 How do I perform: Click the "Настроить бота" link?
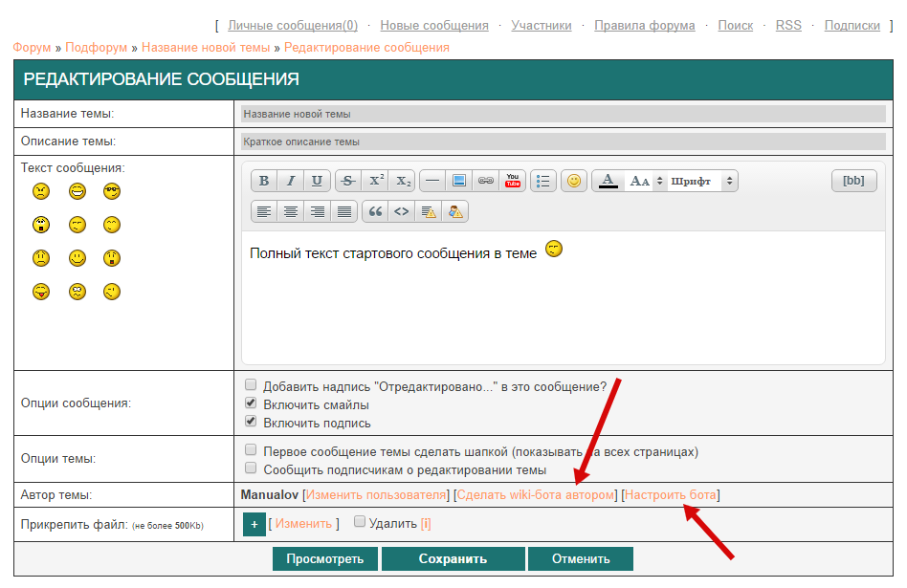[x=670, y=495]
